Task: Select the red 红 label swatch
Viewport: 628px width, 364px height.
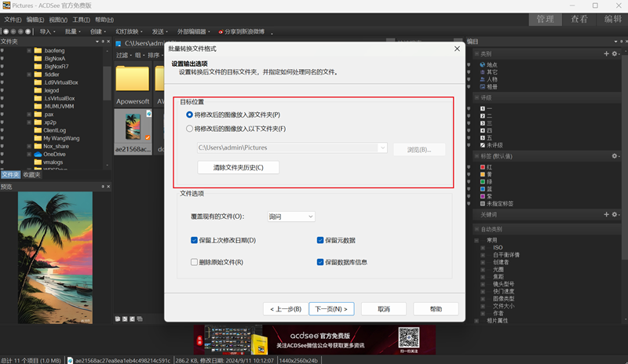Action: point(483,167)
